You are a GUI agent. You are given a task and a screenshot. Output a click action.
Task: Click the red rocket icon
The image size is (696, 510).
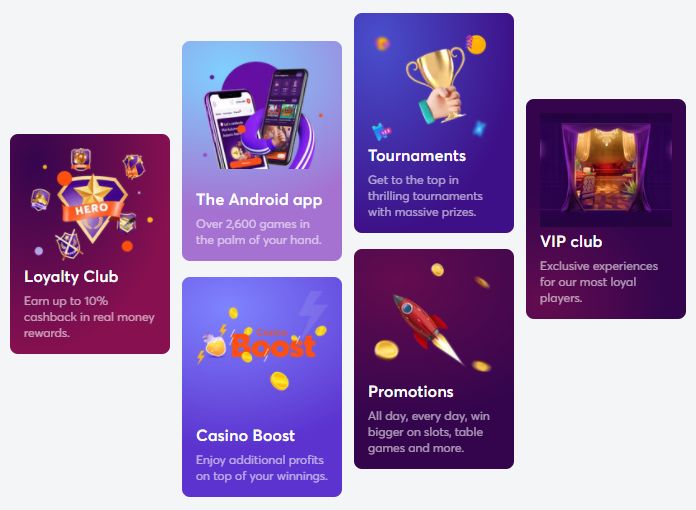[427, 328]
